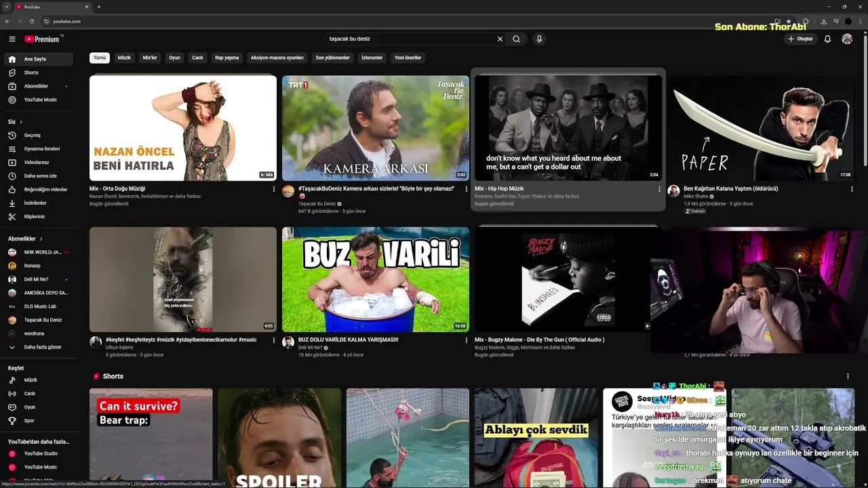Open Oyun in Keşfet section

point(40,407)
